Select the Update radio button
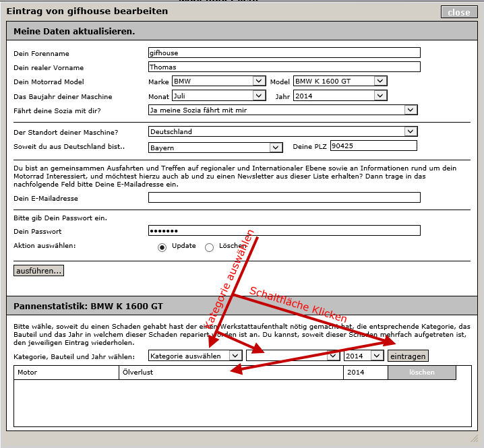The width and height of the screenshot is (484, 448). pyautogui.click(x=162, y=247)
